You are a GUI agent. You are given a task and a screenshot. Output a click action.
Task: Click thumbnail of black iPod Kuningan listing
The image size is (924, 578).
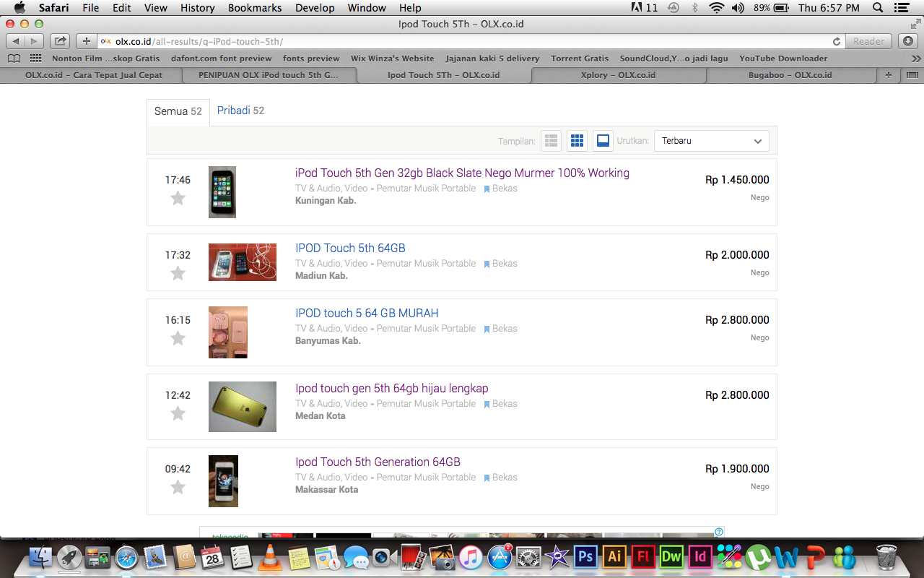pyautogui.click(x=222, y=192)
